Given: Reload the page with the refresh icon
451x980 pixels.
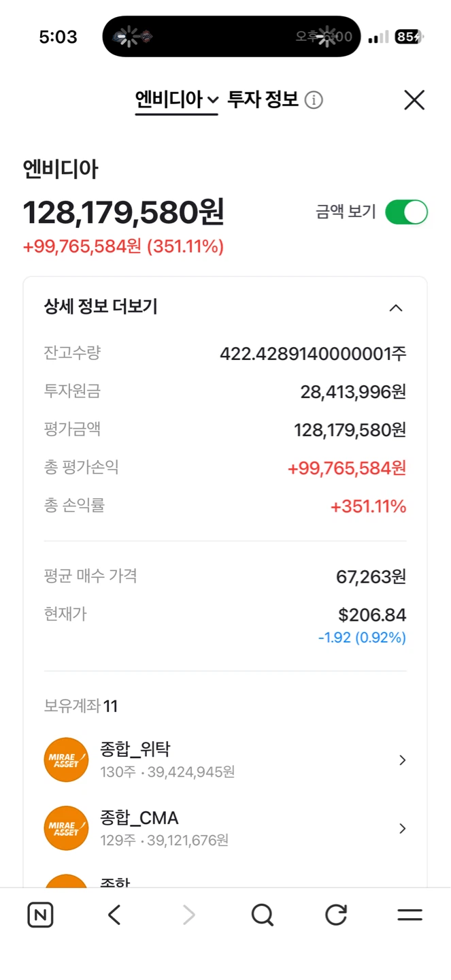Looking at the screenshot, I should (336, 915).
